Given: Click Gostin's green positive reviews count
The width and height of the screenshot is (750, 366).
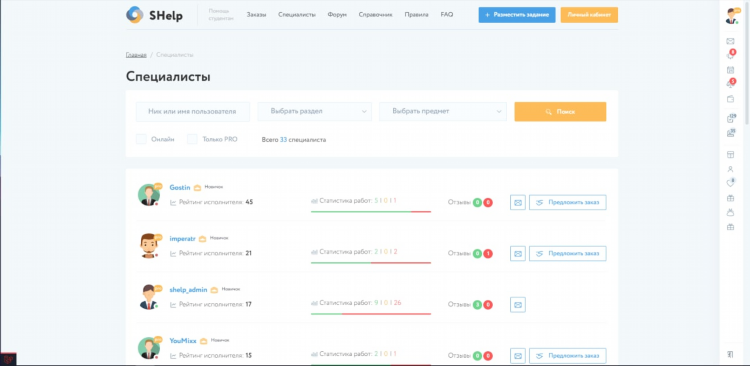Looking at the screenshot, I should [477, 202].
